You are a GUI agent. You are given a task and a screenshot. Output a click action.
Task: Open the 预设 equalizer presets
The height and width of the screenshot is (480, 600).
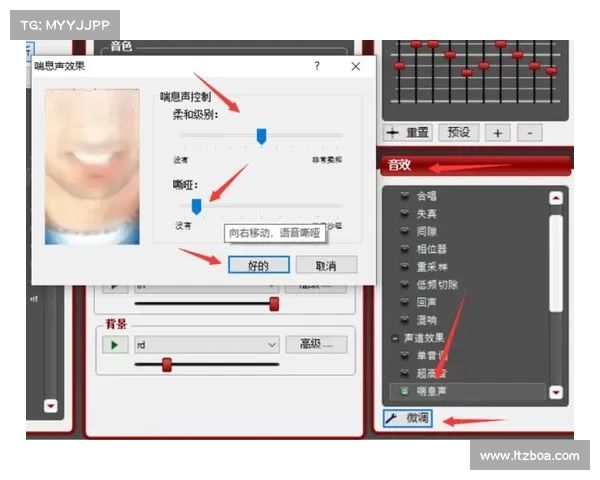pyautogui.click(x=458, y=133)
